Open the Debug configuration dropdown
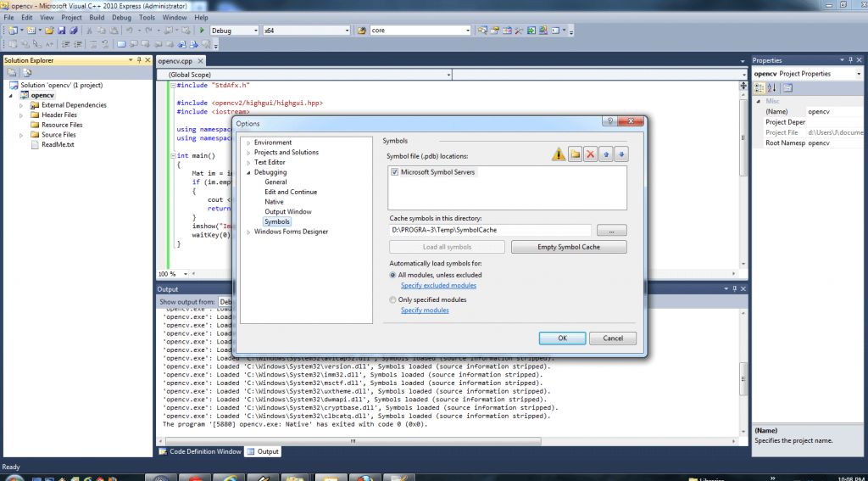This screenshot has width=868, height=481. (256, 31)
